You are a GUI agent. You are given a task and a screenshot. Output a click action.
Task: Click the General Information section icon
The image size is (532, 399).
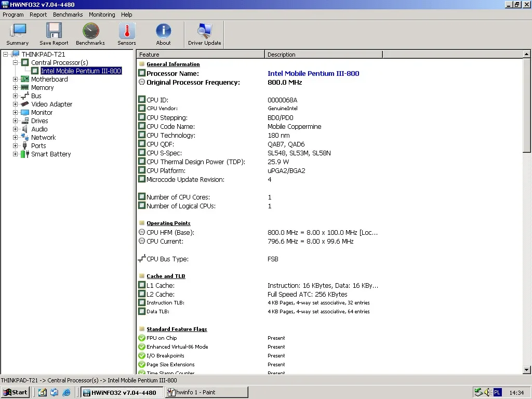click(x=142, y=64)
